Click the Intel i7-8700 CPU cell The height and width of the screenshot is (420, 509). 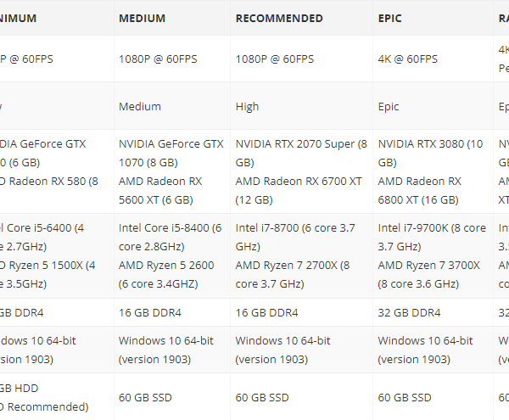(301, 255)
